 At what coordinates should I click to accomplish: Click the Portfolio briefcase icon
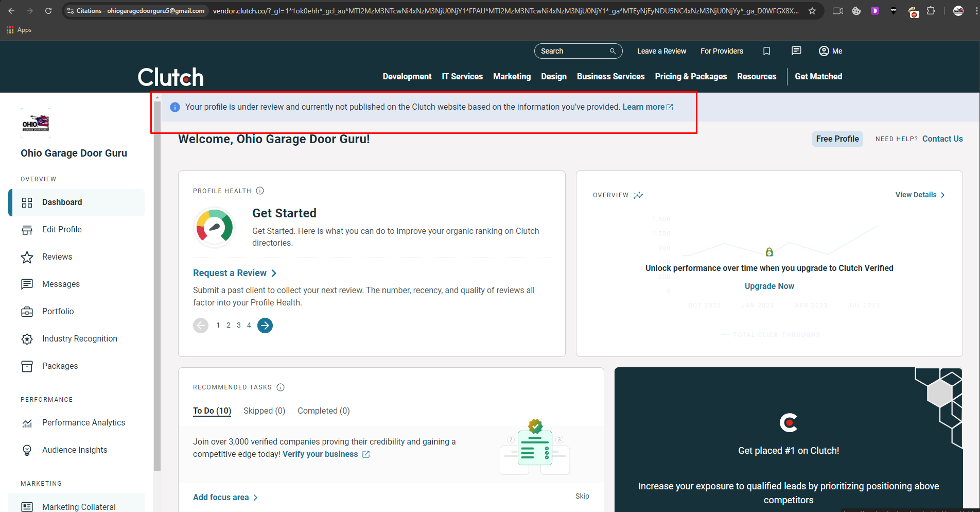(x=27, y=312)
